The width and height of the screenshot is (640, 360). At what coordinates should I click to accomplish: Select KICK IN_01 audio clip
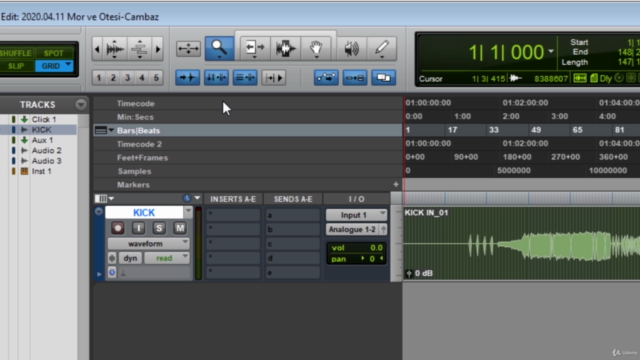pyautogui.click(x=521, y=243)
